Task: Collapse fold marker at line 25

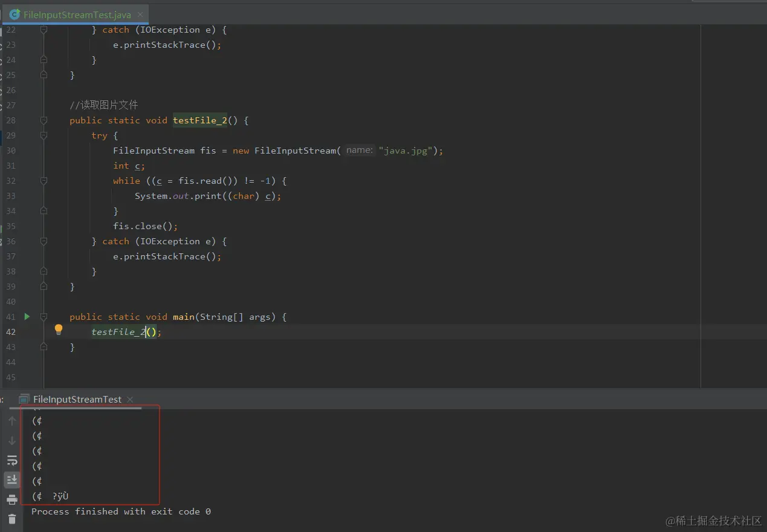Action: [44, 75]
